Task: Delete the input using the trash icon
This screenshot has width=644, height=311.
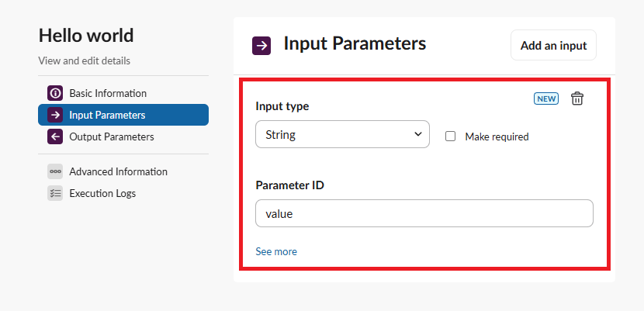Action: click(577, 98)
